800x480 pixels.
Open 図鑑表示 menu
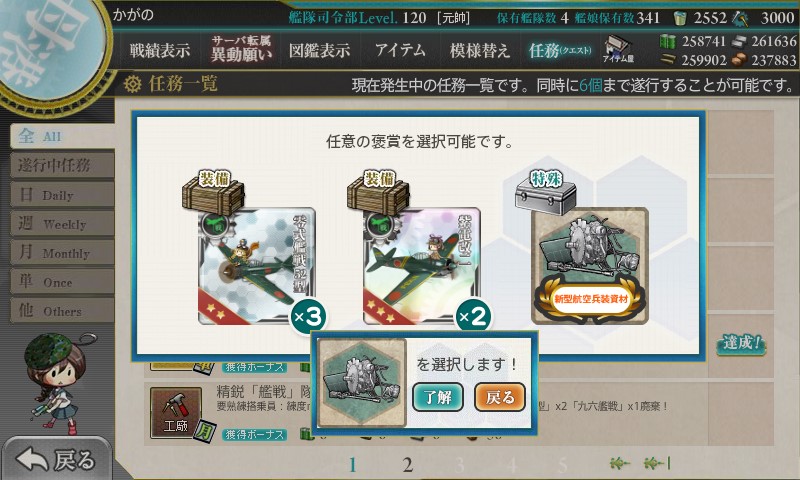(319, 50)
